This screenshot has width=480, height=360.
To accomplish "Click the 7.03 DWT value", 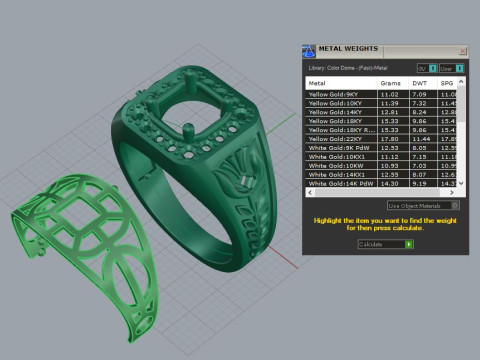I will 419,166.
